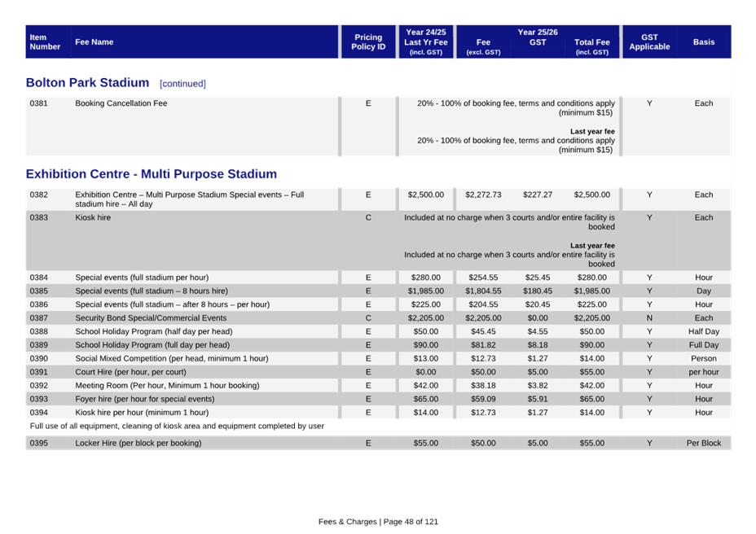Click the 'Year 25/26' header label

[x=538, y=33]
